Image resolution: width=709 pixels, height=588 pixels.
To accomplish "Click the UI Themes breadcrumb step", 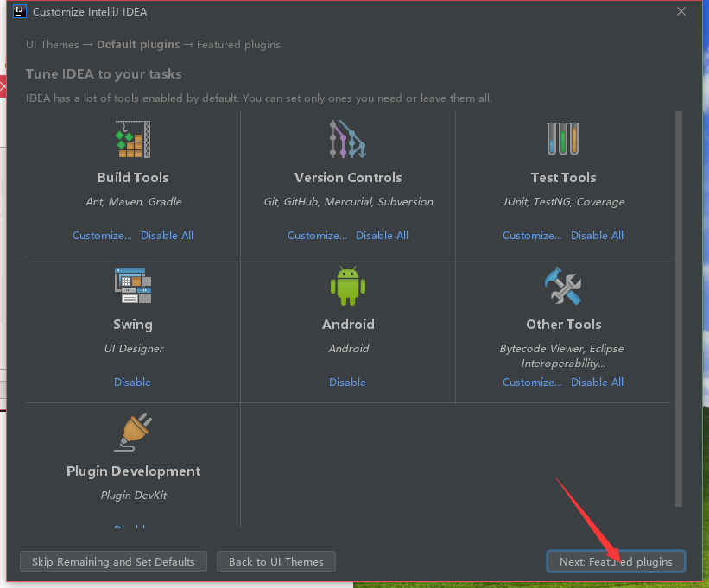I will click(53, 45).
